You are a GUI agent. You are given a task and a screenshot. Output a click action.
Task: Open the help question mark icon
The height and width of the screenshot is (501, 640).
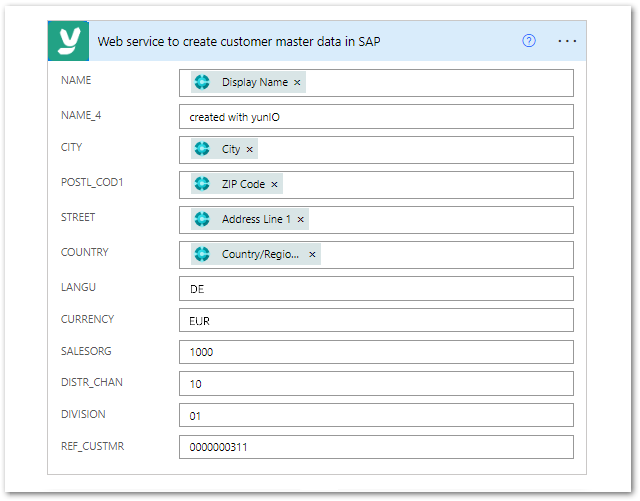click(x=529, y=41)
